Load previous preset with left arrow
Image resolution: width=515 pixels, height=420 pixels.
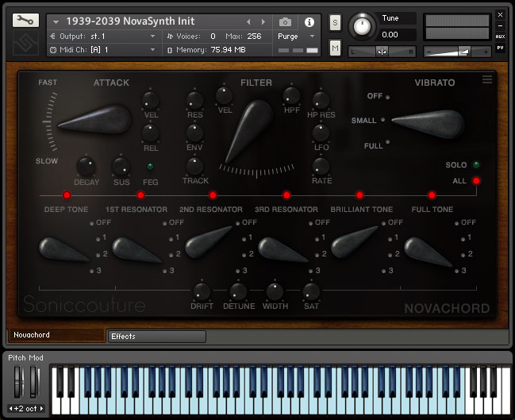(248, 21)
